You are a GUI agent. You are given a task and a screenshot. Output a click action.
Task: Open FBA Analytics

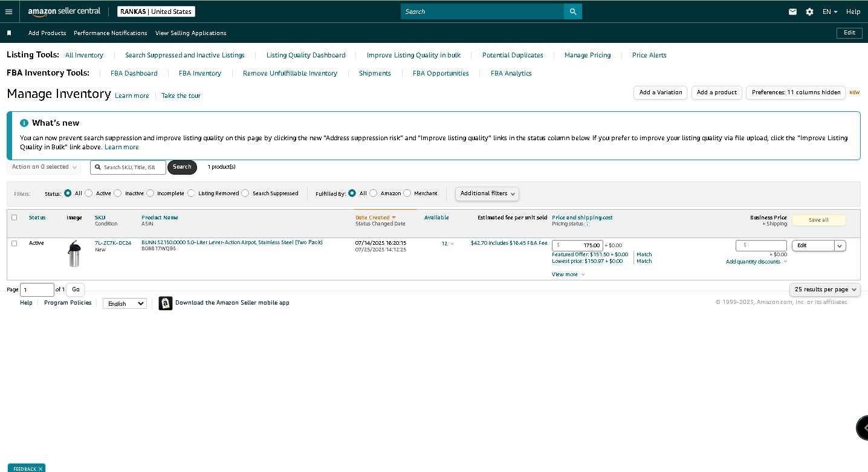511,73
